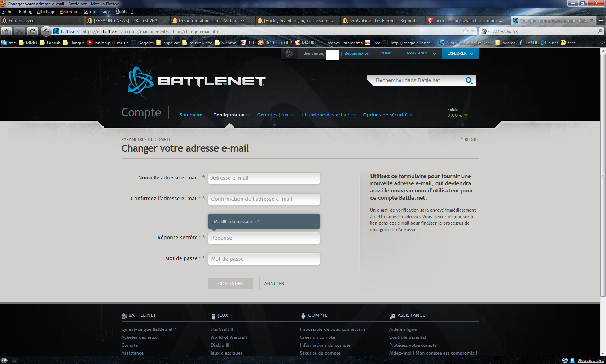This screenshot has height=364, width=606.
Task: Click the Wikipedia search magnifier icon
Action: [x=600, y=31]
